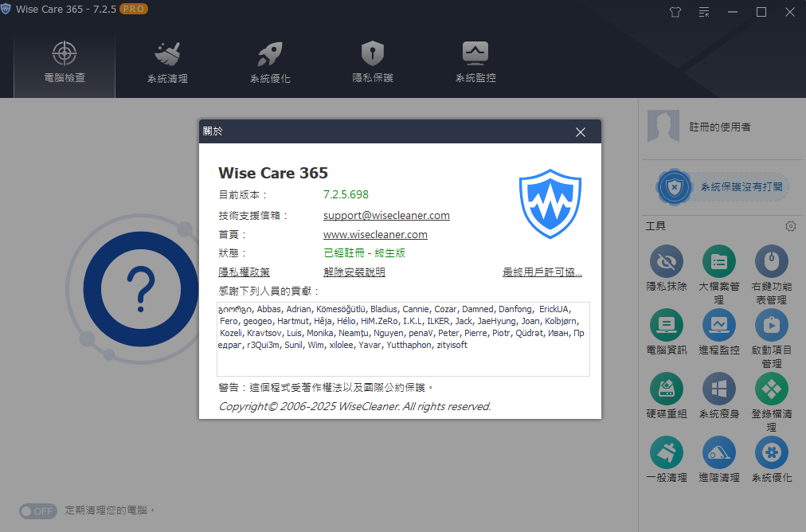Launch the 一般清理 common cleaner tool
Screen dimensions: 806x532
[666, 460]
